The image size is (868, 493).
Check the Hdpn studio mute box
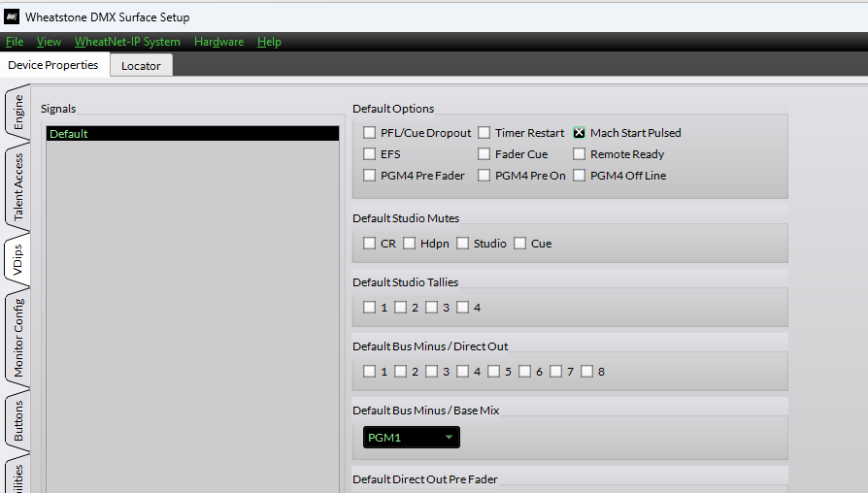point(409,244)
